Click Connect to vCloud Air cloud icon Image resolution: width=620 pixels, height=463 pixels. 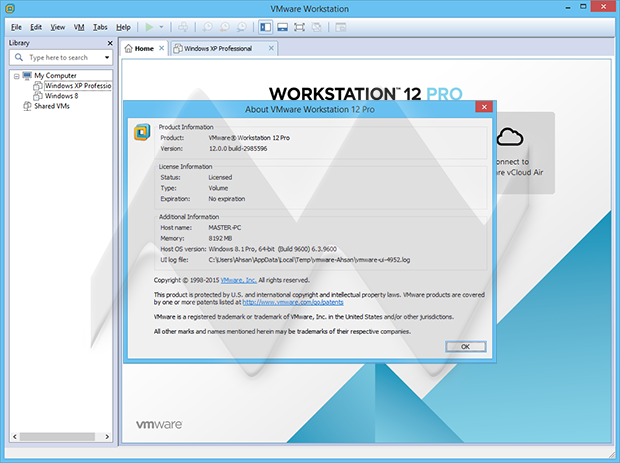tap(510, 137)
